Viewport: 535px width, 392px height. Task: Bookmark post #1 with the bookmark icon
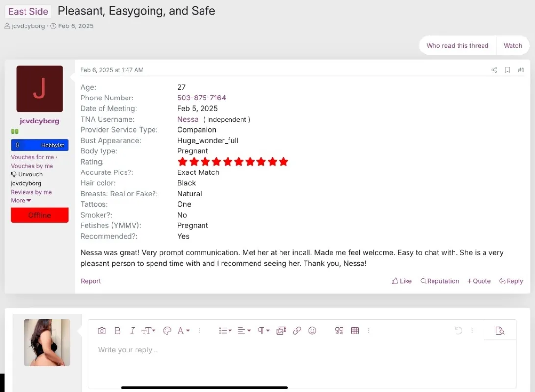[507, 70]
